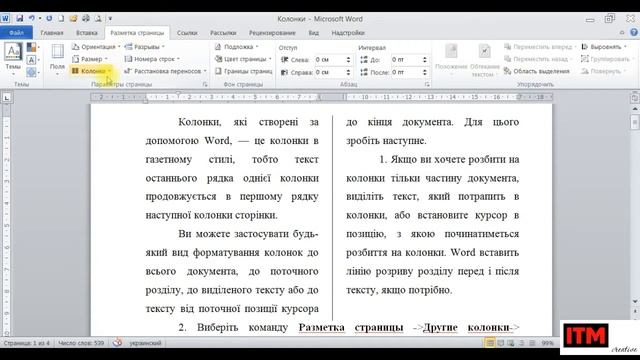Open the Подложка dropdown
Viewport: 640px width, 360px height.
click(x=237, y=47)
